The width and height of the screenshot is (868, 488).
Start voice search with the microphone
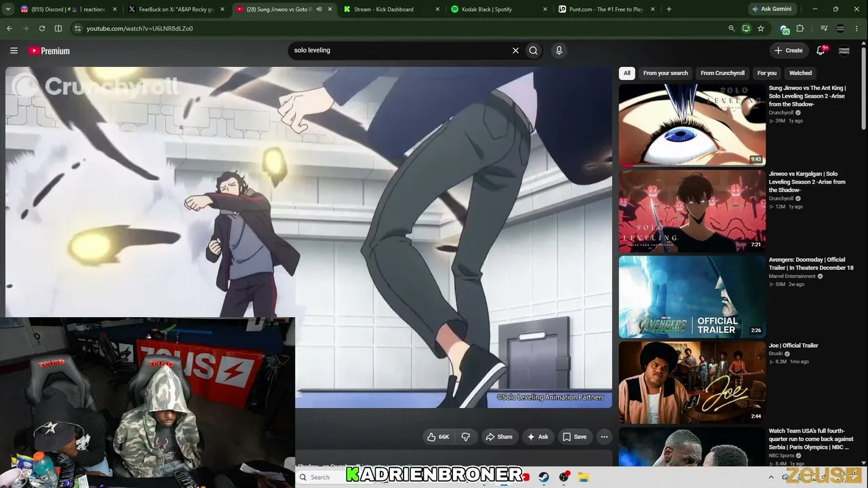click(559, 50)
